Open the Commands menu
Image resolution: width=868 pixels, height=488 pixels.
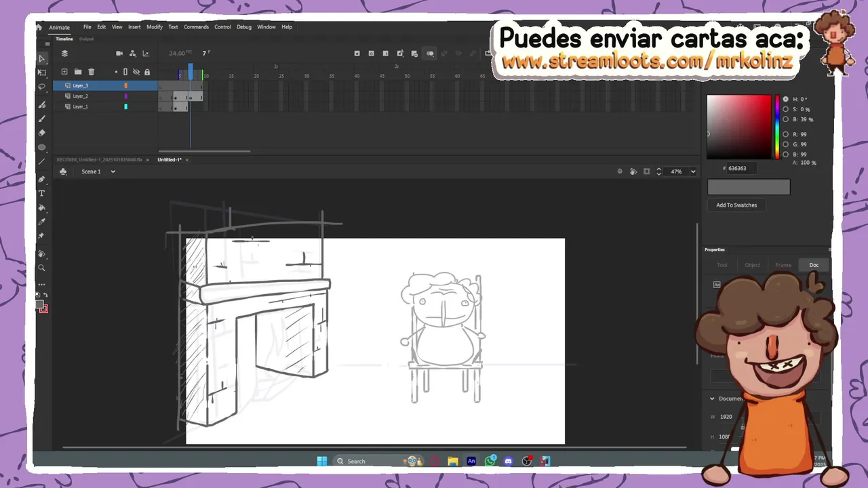coord(196,27)
